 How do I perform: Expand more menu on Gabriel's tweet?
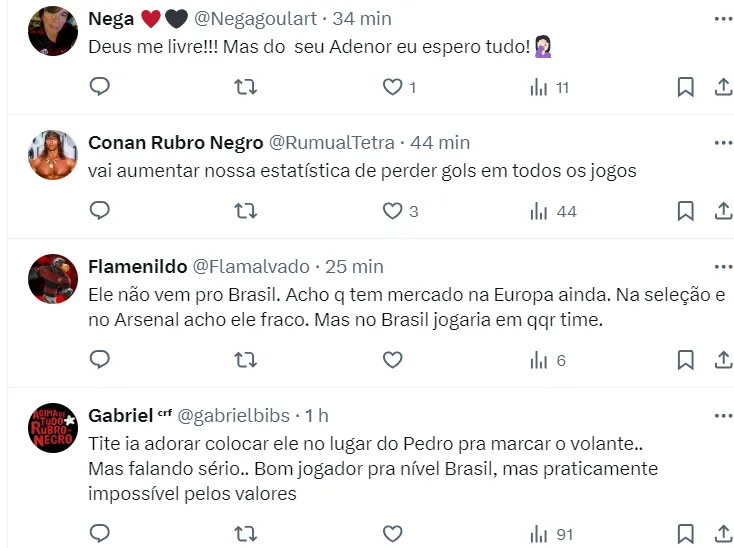click(x=723, y=415)
